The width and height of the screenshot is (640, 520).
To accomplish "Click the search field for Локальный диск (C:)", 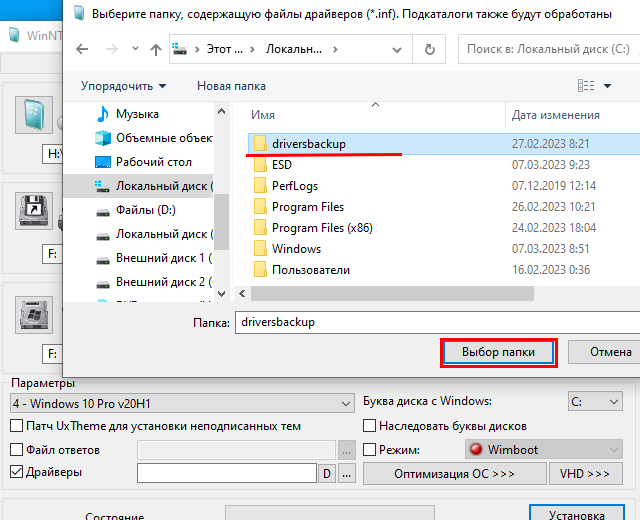I will (x=548, y=49).
